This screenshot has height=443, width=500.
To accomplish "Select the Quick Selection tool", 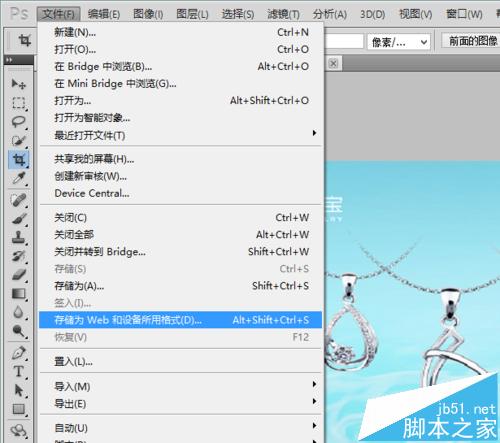I will tap(19, 140).
